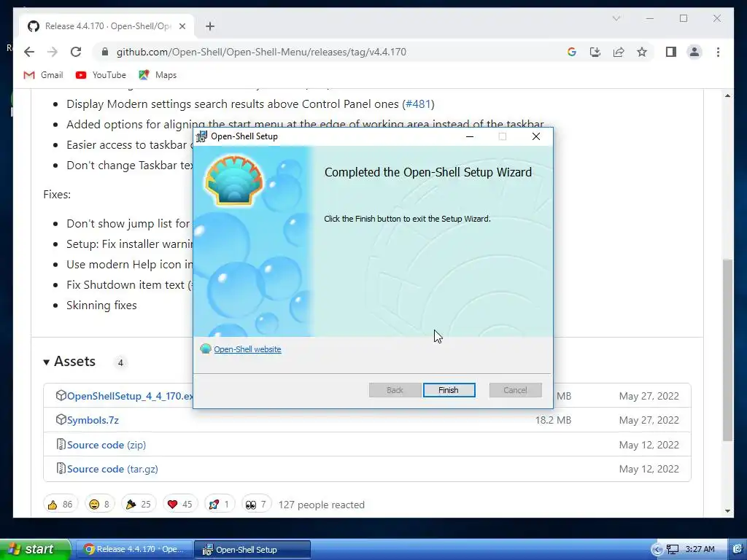Click the file icon beside Source code (tar.gz)
The height and width of the screenshot is (560, 747).
click(61, 469)
